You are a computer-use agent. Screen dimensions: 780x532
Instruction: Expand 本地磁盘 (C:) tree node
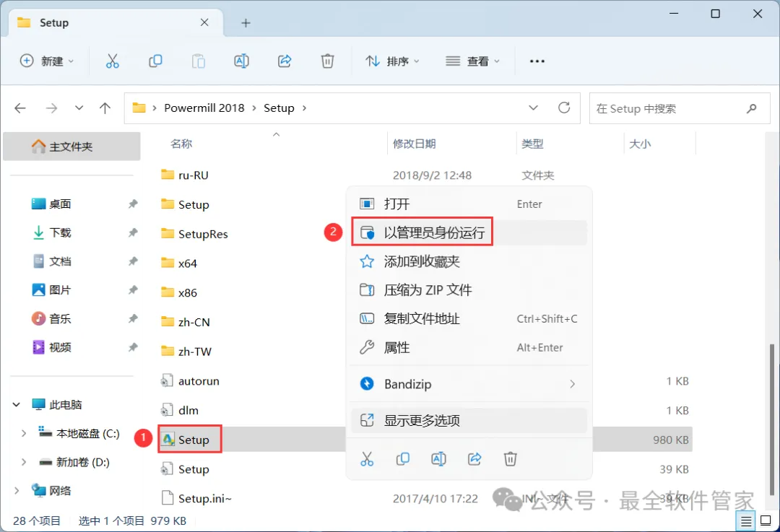point(23,434)
